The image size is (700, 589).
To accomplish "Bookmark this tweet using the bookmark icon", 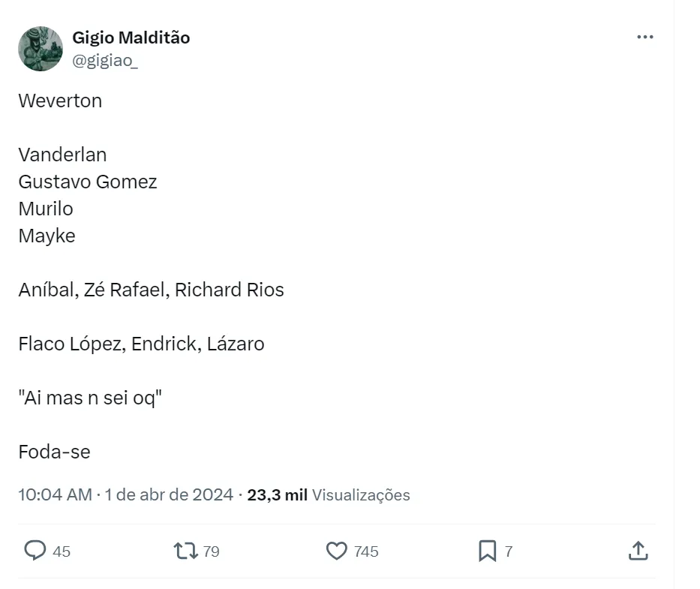I will click(487, 551).
